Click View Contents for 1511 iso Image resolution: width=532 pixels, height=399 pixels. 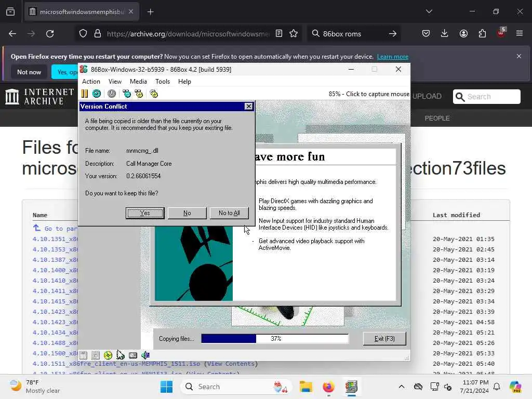(231, 364)
